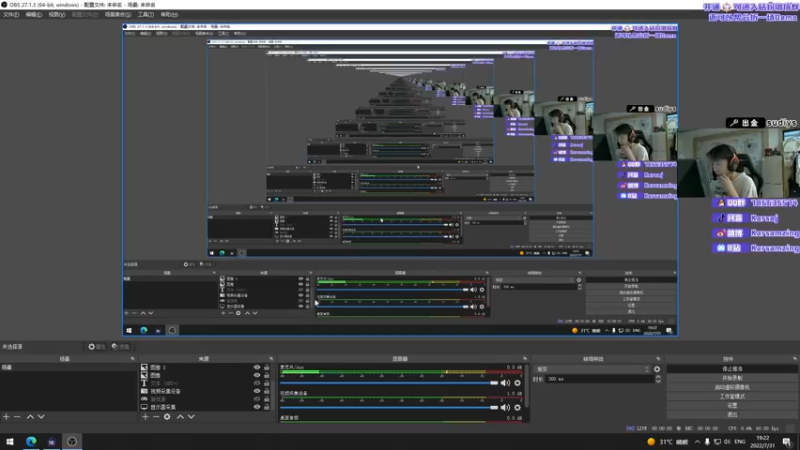Switch the ENG input language indicator
Image resolution: width=800 pixels, height=450 pixels.
pyautogui.click(x=740, y=441)
